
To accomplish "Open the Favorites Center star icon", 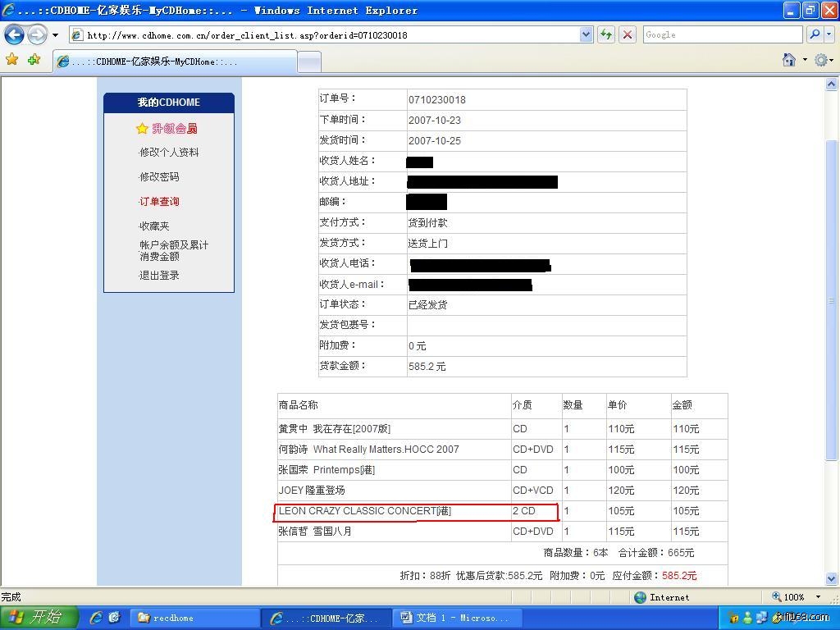I will coord(12,60).
